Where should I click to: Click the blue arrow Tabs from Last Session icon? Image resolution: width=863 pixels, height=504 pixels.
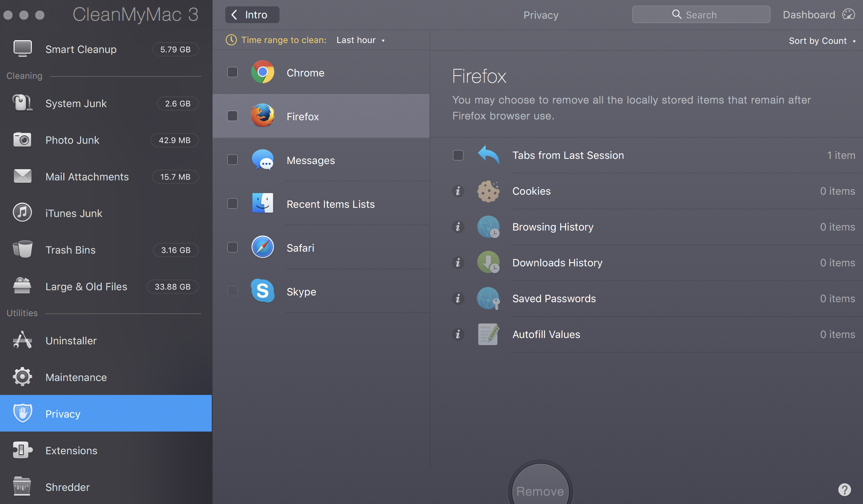(x=488, y=155)
